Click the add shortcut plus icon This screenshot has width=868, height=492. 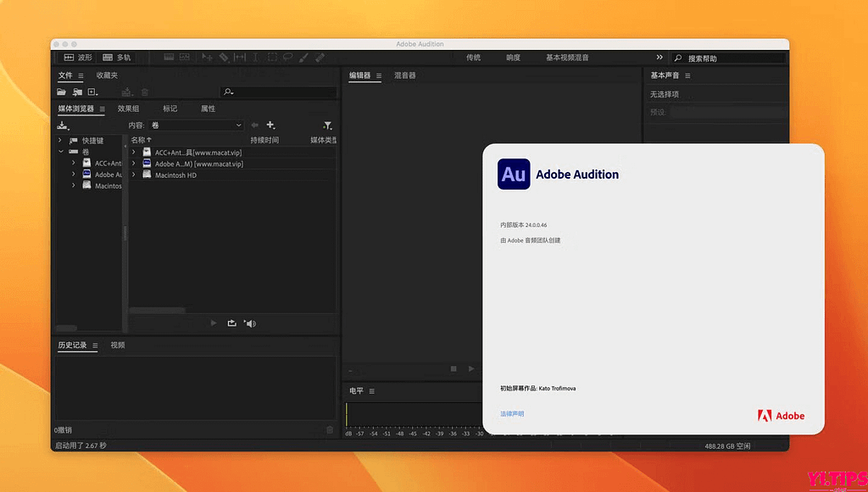[x=270, y=125]
